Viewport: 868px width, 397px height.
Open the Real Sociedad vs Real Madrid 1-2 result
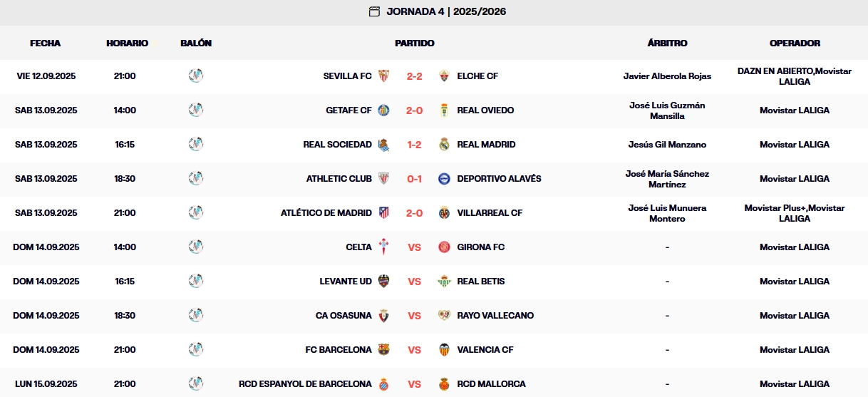click(x=414, y=145)
